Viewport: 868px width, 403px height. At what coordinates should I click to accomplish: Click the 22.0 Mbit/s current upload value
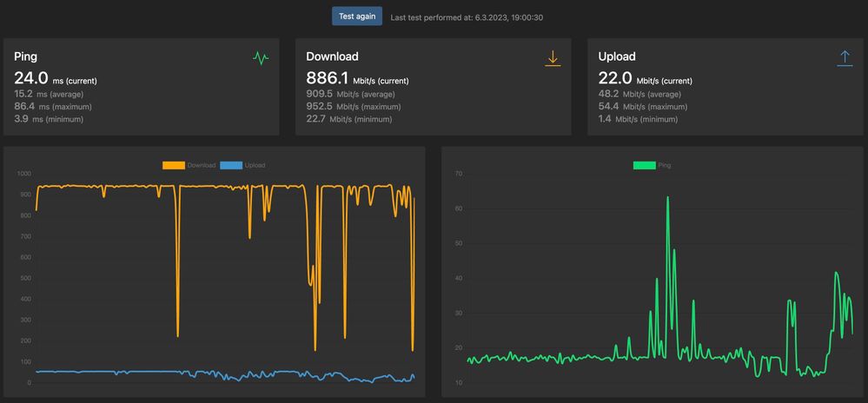click(x=646, y=79)
